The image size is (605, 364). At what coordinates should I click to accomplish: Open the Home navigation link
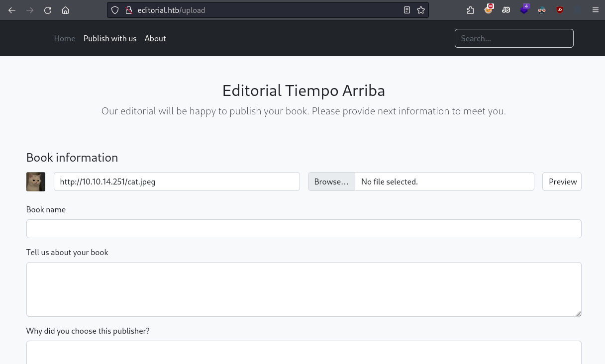65,38
